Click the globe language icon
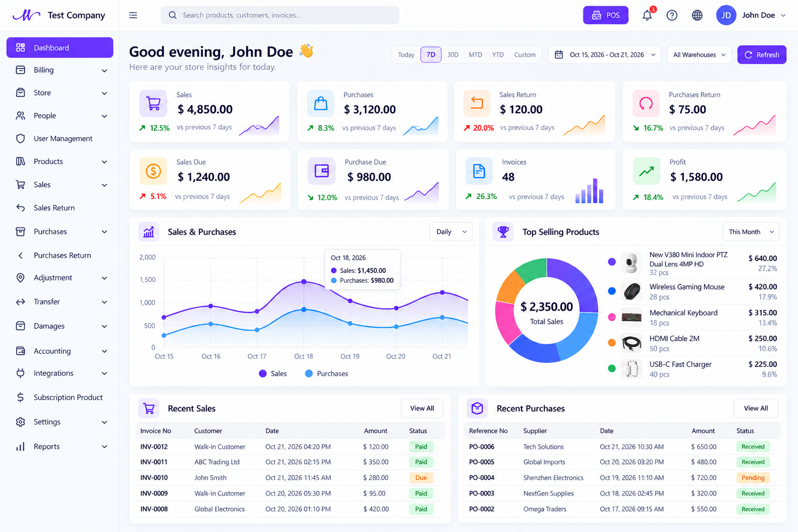 click(x=697, y=15)
